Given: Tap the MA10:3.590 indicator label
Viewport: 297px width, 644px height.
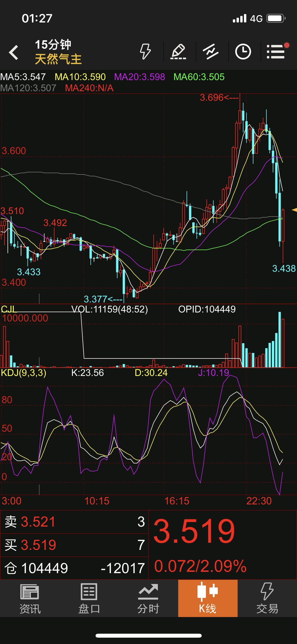Looking at the screenshot, I should pos(80,77).
